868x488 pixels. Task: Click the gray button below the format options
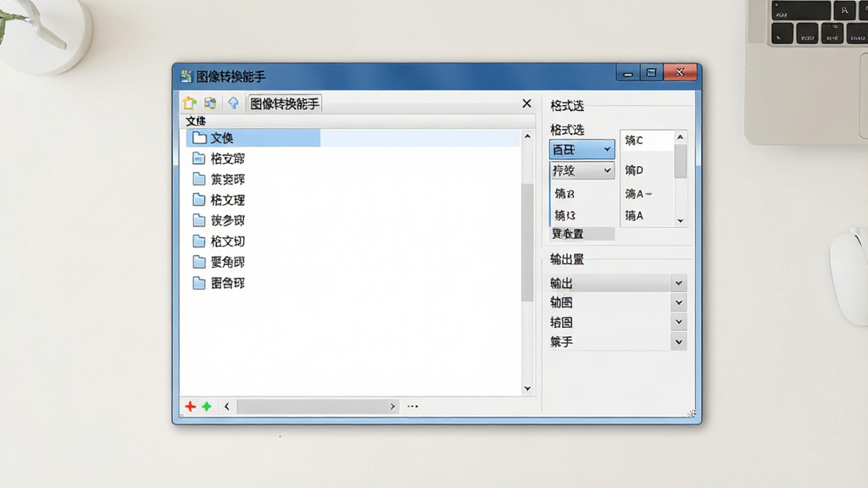point(582,234)
